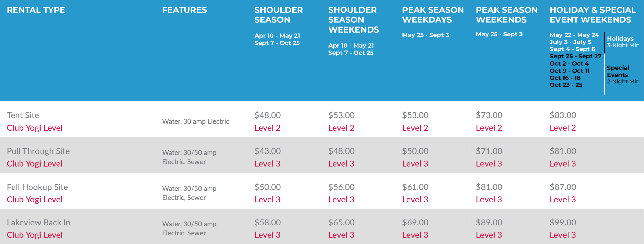Click Level 2 under the $73.00 price
This screenshot has width=644, height=244.
[489, 128]
